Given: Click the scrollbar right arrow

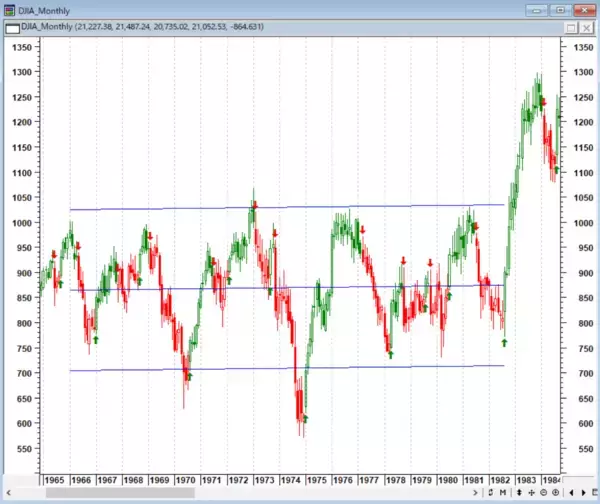Looking at the screenshot, I should 475,493.
